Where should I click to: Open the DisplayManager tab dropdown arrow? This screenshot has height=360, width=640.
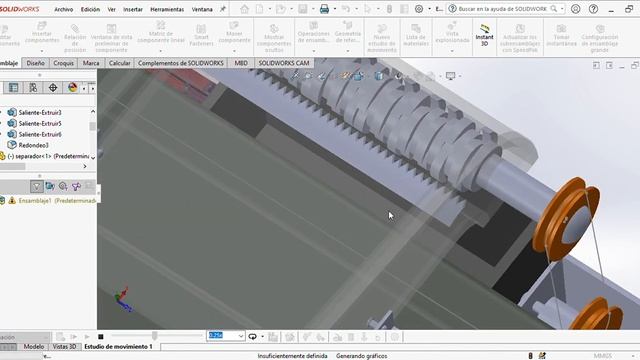coord(84,88)
